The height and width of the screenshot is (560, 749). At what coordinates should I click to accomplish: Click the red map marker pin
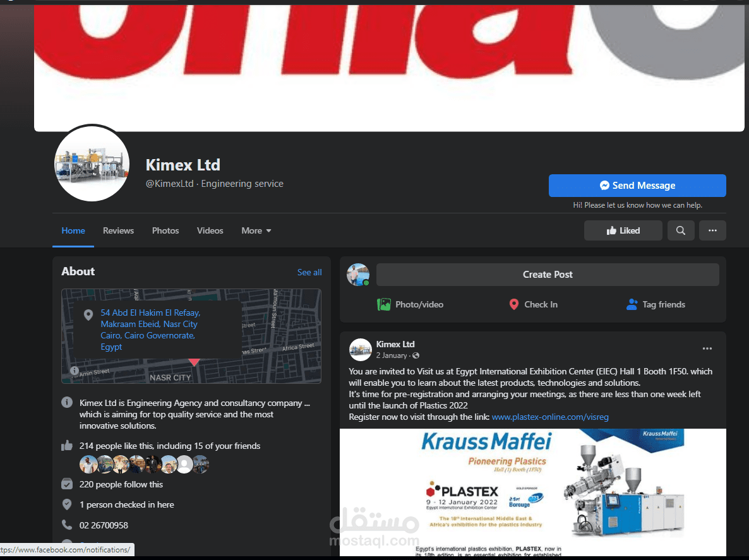(x=194, y=362)
